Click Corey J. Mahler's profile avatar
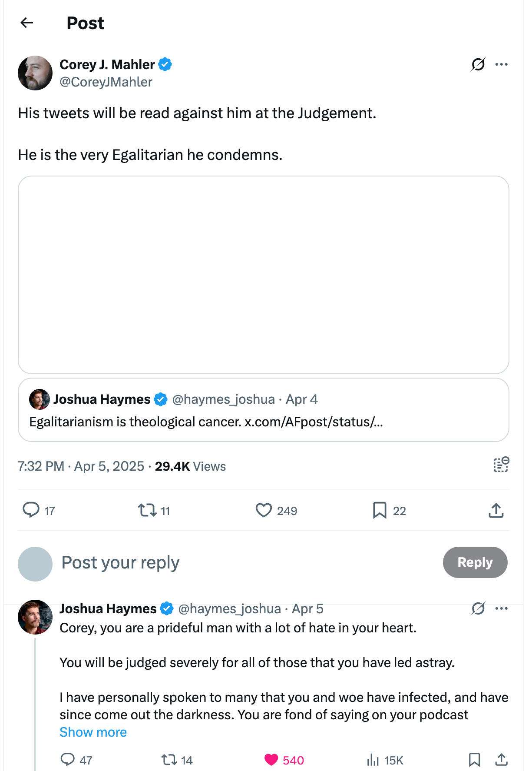Screen dimensions: 532x771 pyautogui.click(x=35, y=73)
